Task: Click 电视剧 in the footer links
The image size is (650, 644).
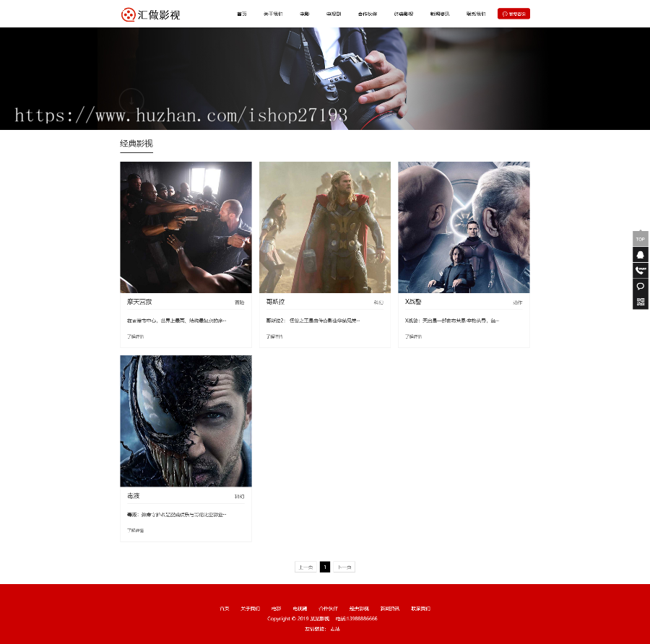Action: coord(300,609)
